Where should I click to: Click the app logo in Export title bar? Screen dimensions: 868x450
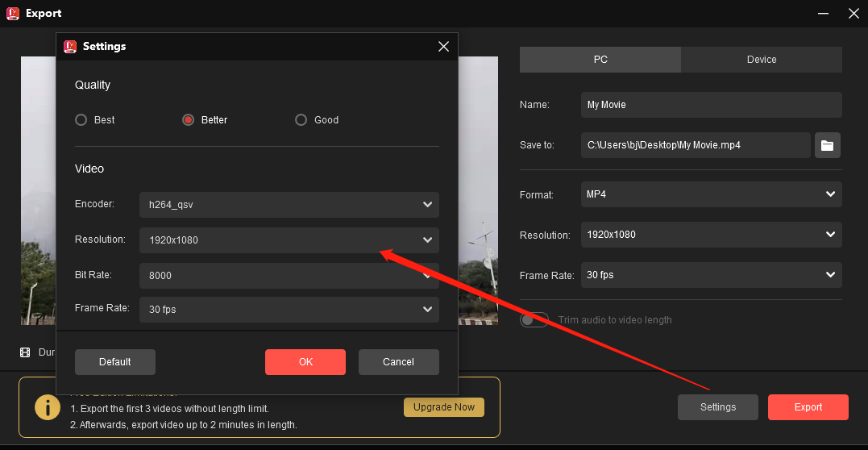13,13
